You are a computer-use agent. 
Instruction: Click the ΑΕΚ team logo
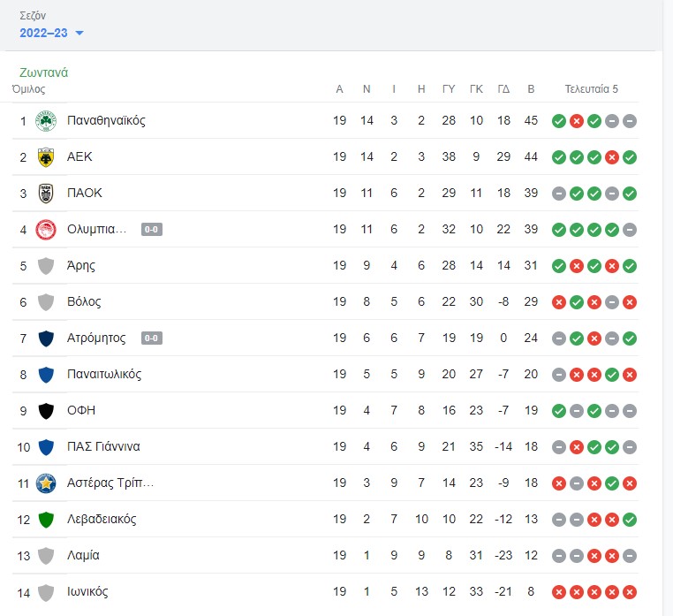pyautogui.click(x=46, y=157)
